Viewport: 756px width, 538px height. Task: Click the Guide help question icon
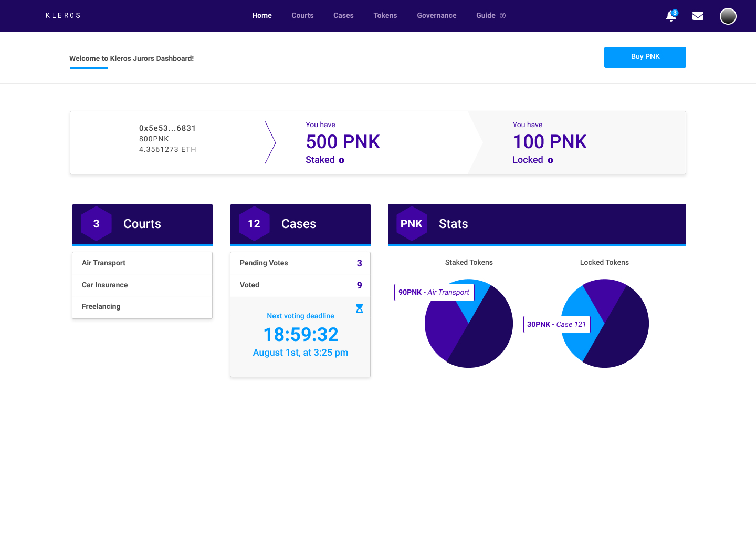click(x=502, y=16)
